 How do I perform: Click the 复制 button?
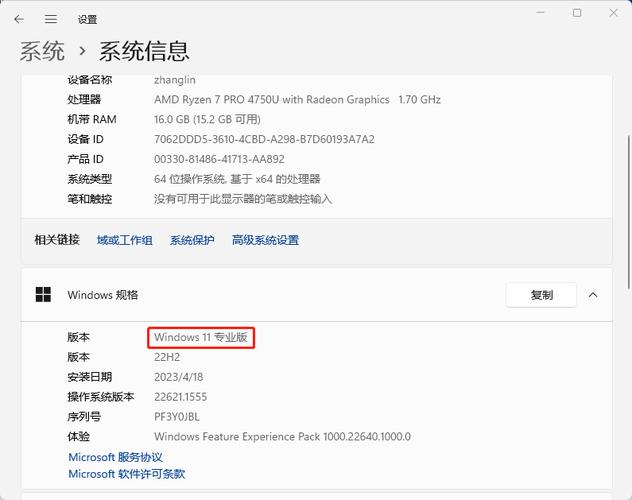[541, 295]
